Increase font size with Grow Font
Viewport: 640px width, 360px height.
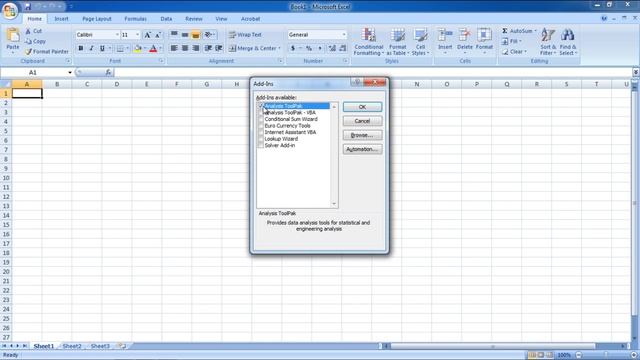pyautogui.click(x=147, y=35)
